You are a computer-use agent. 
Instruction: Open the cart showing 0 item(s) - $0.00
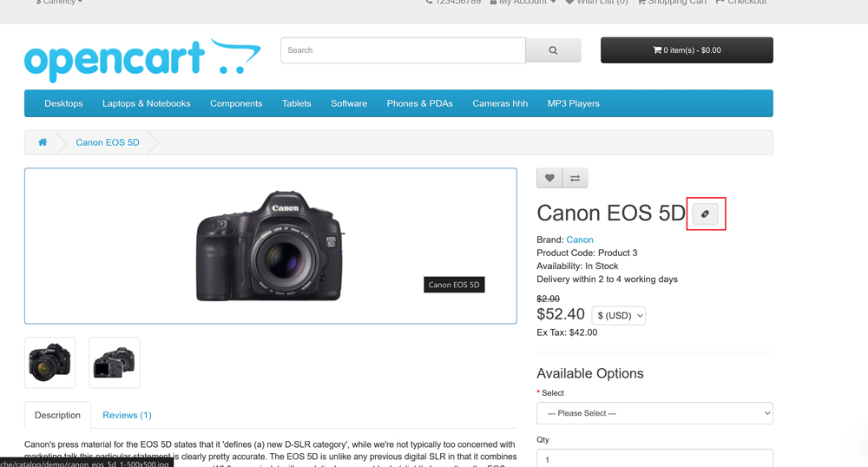(687, 50)
